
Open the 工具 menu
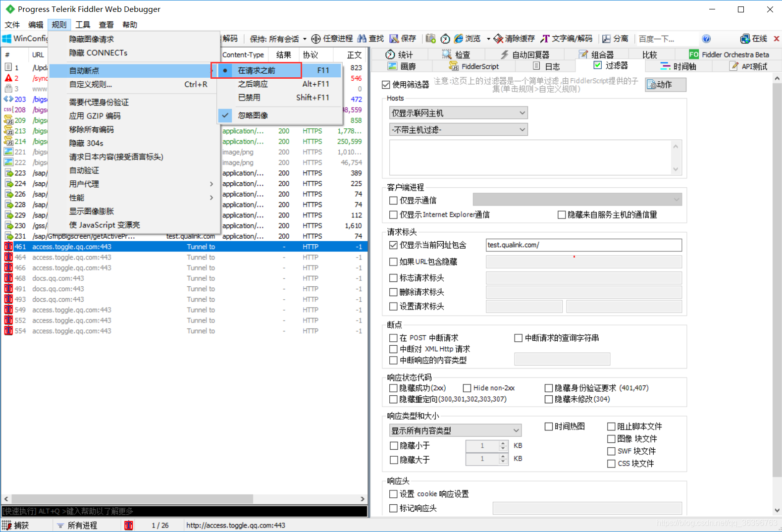coord(83,25)
